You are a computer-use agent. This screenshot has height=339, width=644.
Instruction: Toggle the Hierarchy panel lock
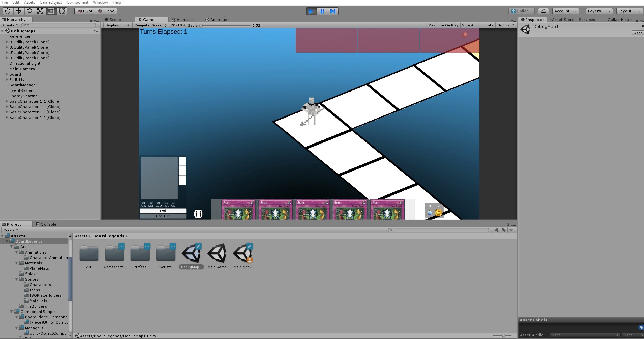pos(91,20)
